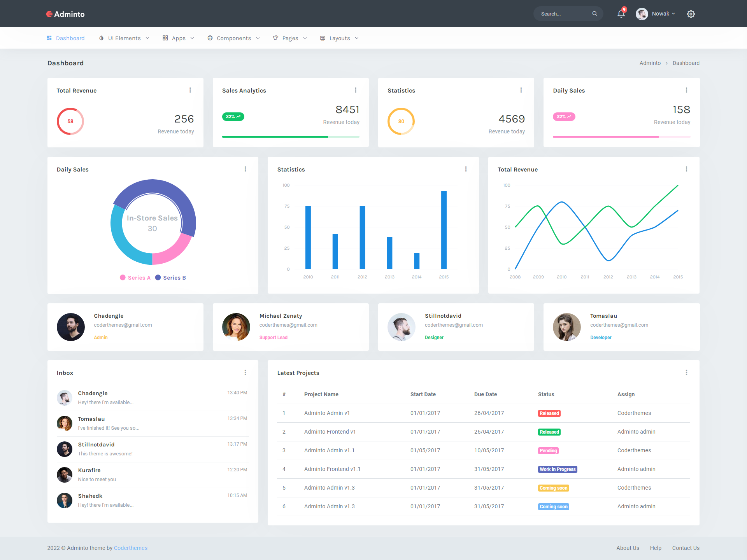This screenshot has width=747, height=560.
Task: Click the 32% growth badge on Sales Analytics
Action: click(x=233, y=116)
